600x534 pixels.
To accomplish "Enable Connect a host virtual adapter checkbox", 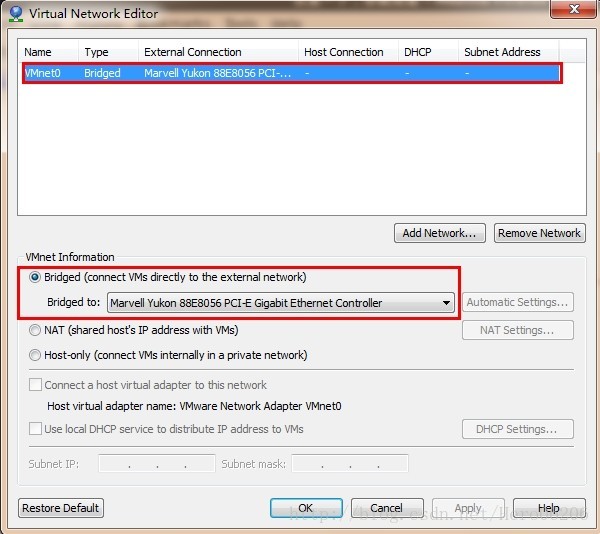I will 36,385.
